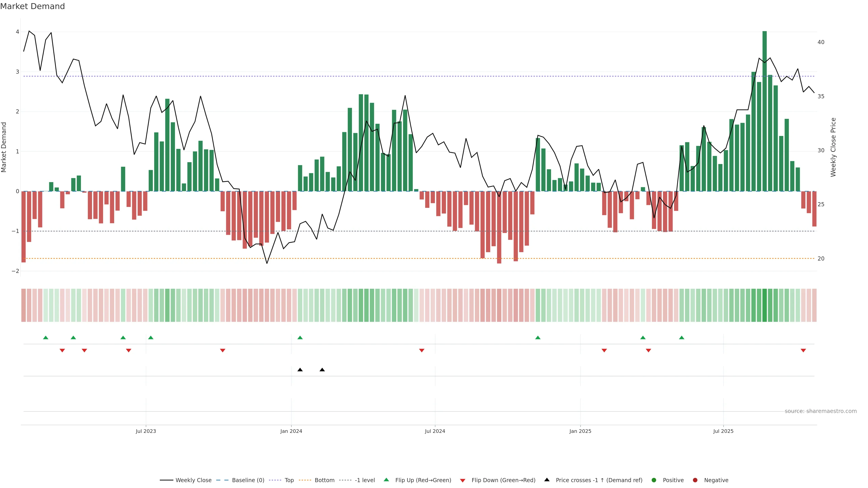Click the first black price-cross triangle marker
Viewport: 868px width, 488px height.
click(x=300, y=370)
